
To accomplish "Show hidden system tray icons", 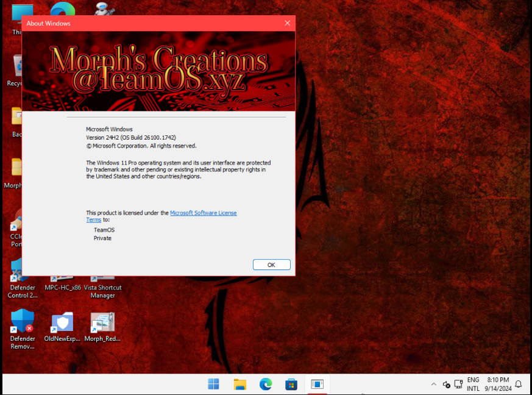I will pos(434,384).
